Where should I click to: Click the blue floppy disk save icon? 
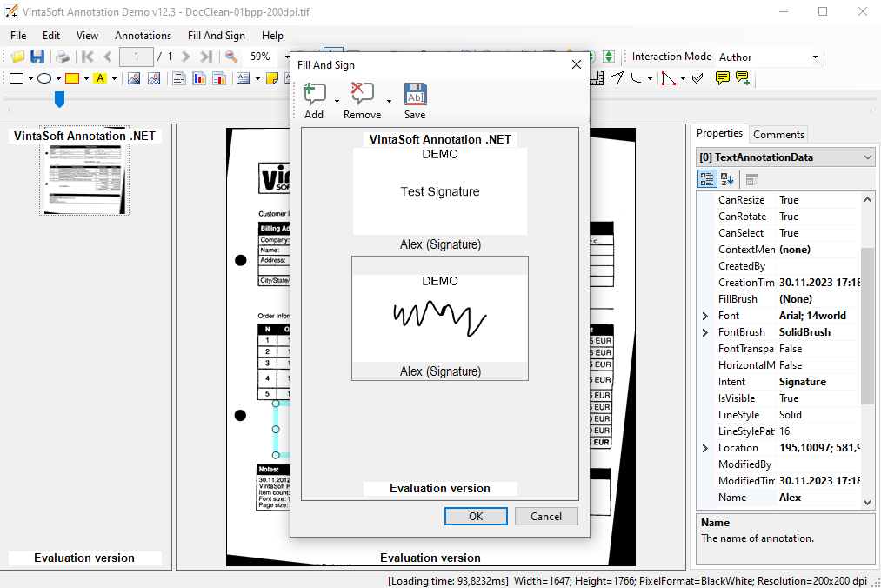[37, 57]
